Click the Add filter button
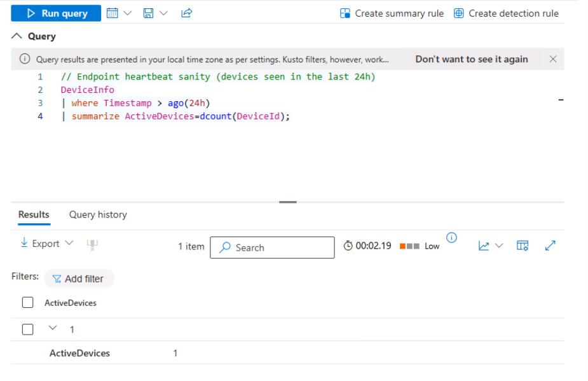Viewport: 588px width, 381px height. pyautogui.click(x=79, y=279)
